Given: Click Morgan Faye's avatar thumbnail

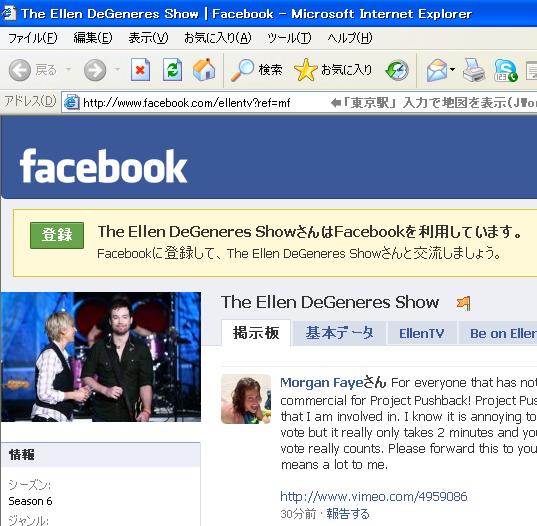Looking at the screenshot, I should pos(246,399).
